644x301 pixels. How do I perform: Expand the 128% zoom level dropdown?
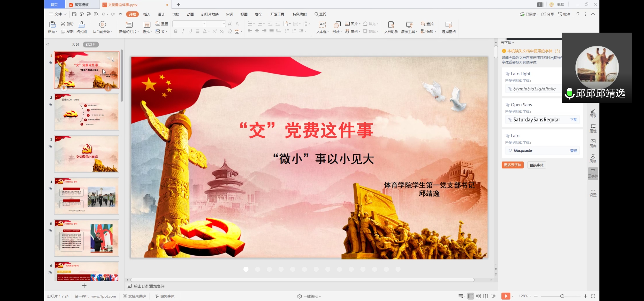pos(525,296)
